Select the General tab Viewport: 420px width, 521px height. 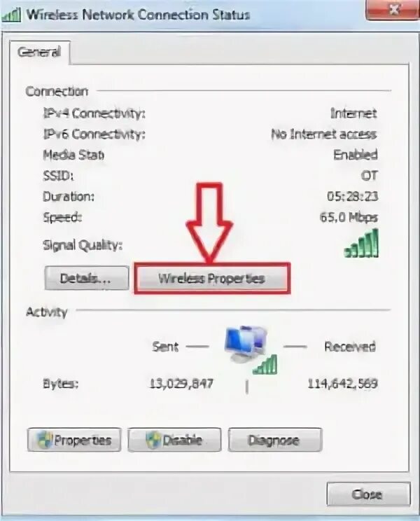coord(40,52)
